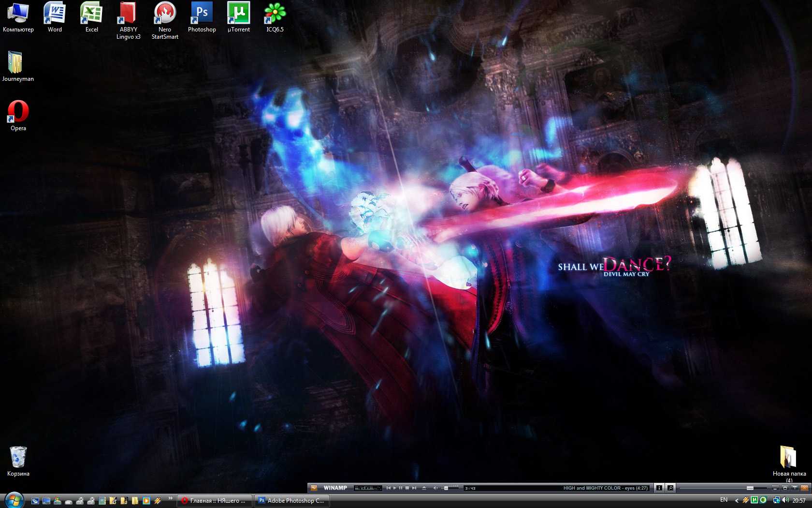Click the µTorrent system tray icon

[x=754, y=500]
